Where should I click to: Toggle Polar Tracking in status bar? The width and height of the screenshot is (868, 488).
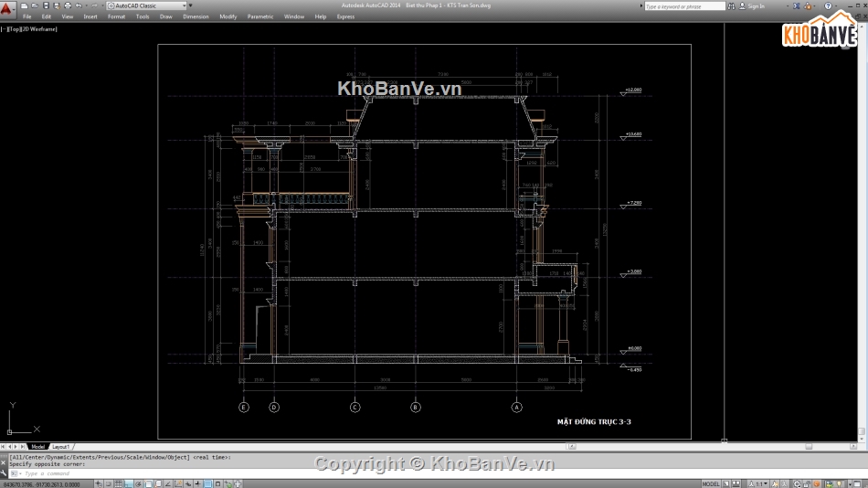(138, 483)
